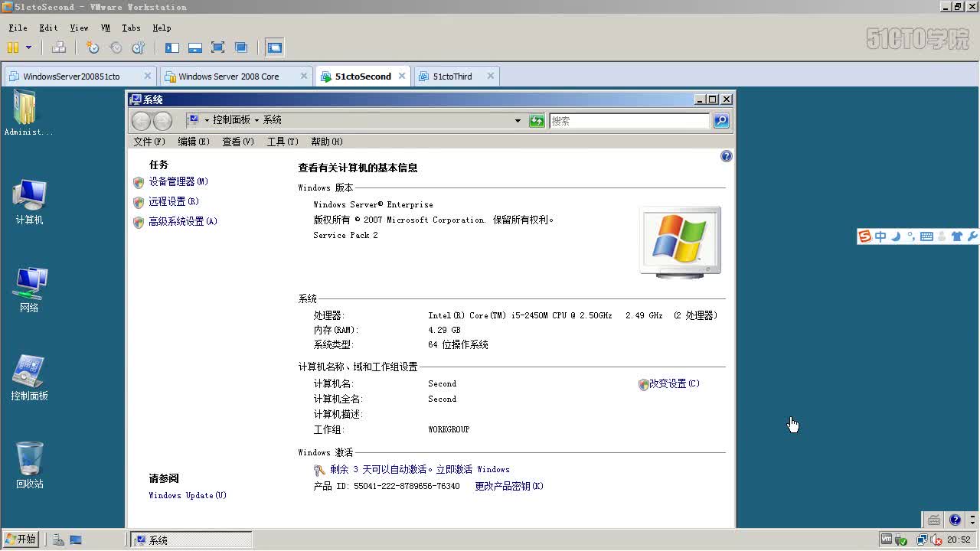Click the taskbar clock showing 20:52
Screen dimensions: 980x551
coord(959,540)
